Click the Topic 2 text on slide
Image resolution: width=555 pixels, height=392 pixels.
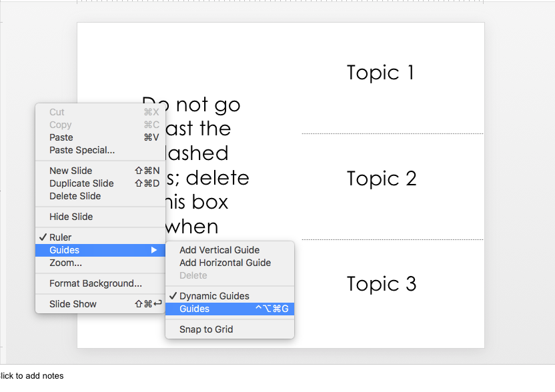382,179
